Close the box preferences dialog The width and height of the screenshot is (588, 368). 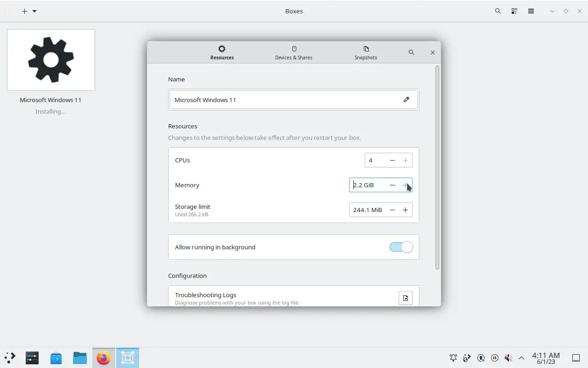(432, 52)
